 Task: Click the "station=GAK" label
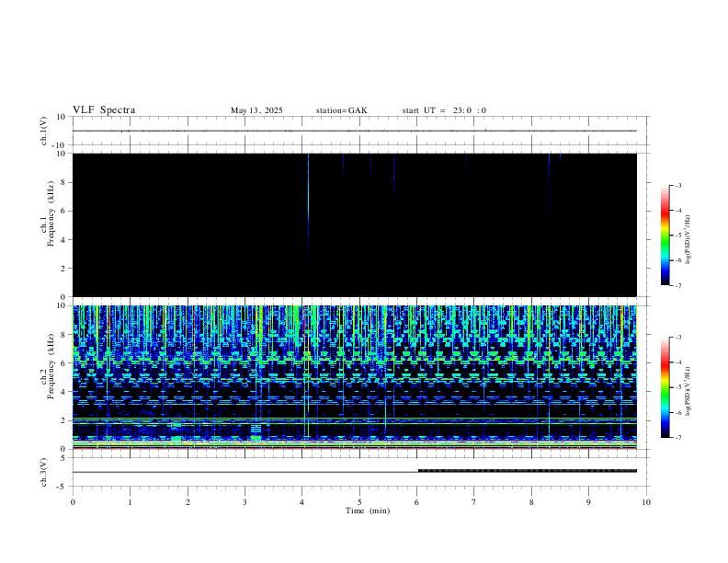[x=341, y=110]
